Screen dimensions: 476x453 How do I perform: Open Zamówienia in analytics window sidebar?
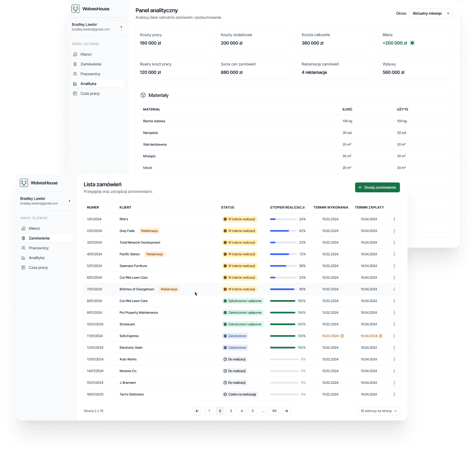point(98,64)
